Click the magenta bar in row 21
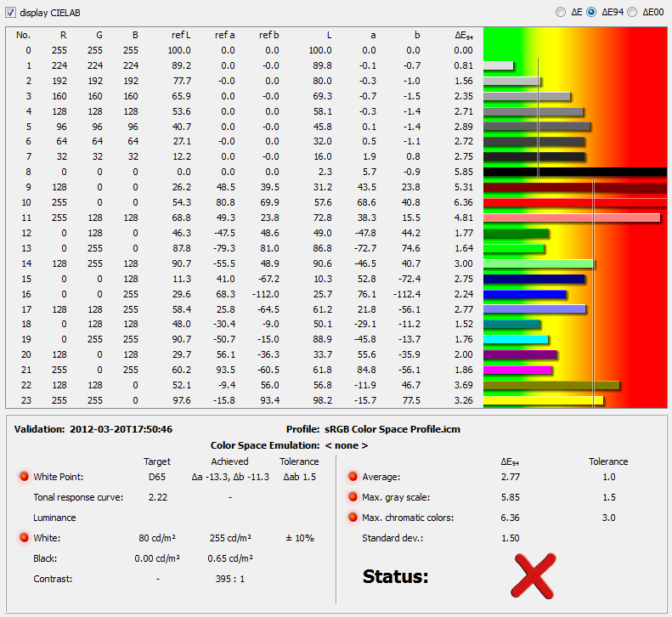672x617 pixels. coord(518,370)
